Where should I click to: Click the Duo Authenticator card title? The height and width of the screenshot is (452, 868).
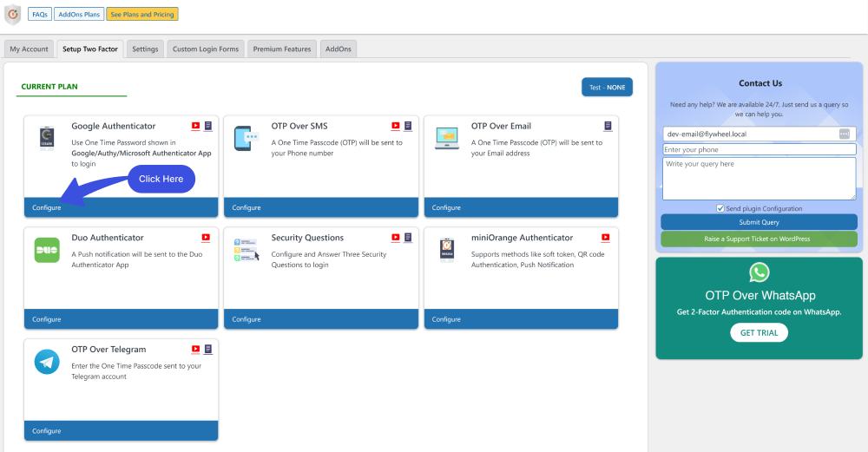point(108,238)
